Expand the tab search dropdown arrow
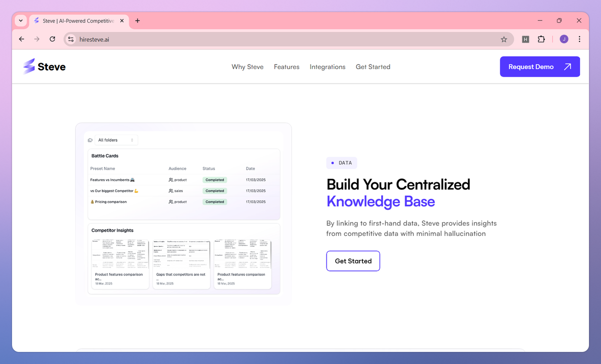601x364 pixels. pos(20,21)
